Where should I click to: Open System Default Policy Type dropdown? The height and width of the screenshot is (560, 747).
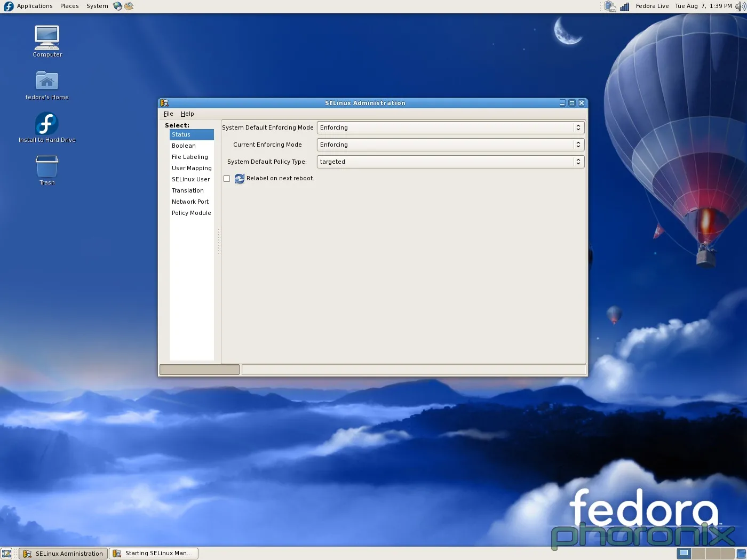[450, 162]
